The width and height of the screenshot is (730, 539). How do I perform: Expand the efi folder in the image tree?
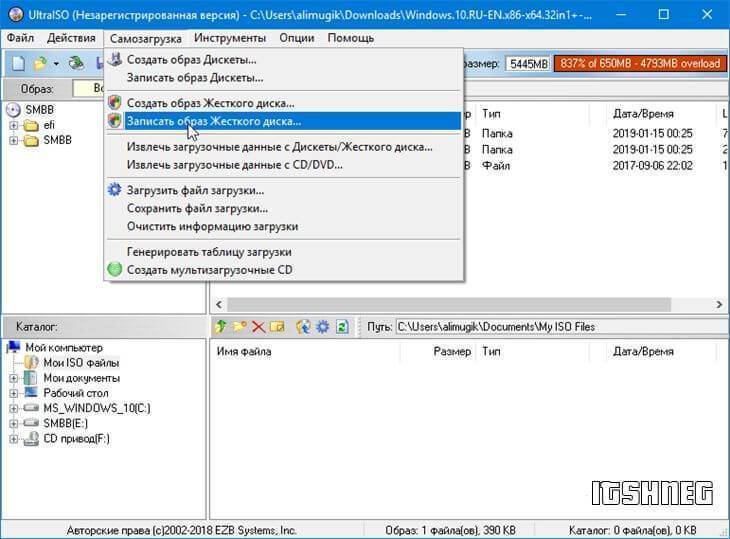tap(14, 125)
